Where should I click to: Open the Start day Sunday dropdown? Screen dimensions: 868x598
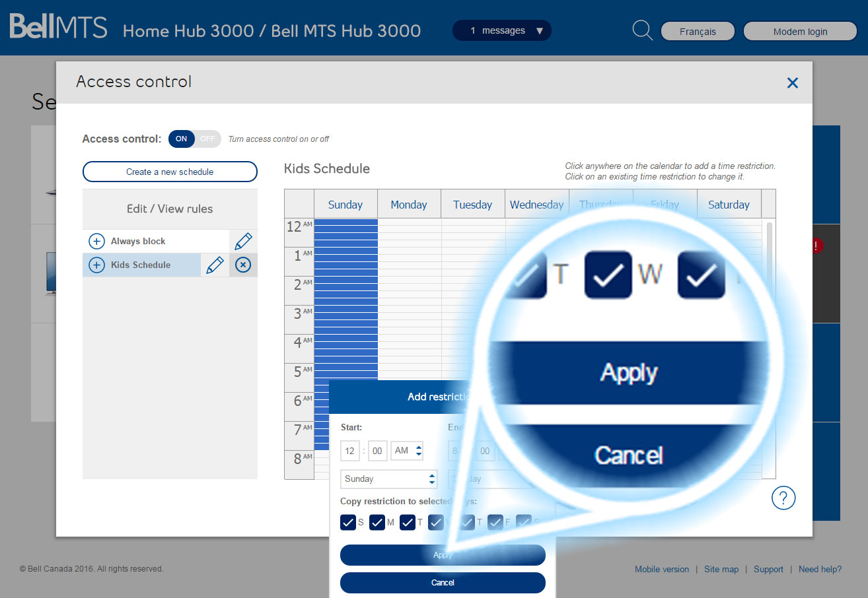389,479
